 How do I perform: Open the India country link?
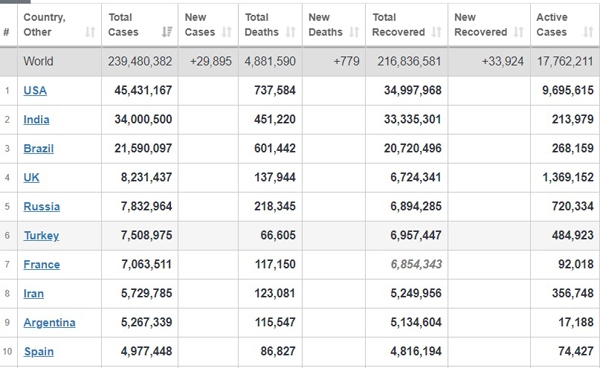coord(36,119)
